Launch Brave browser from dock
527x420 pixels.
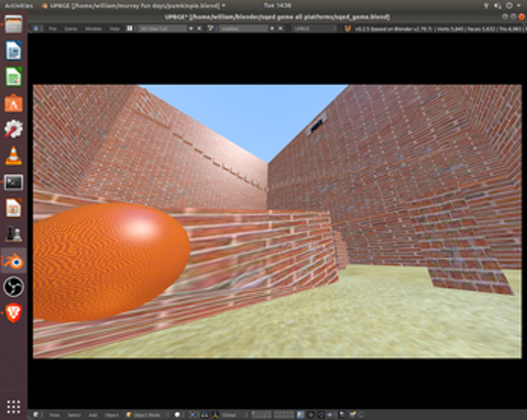click(x=14, y=313)
